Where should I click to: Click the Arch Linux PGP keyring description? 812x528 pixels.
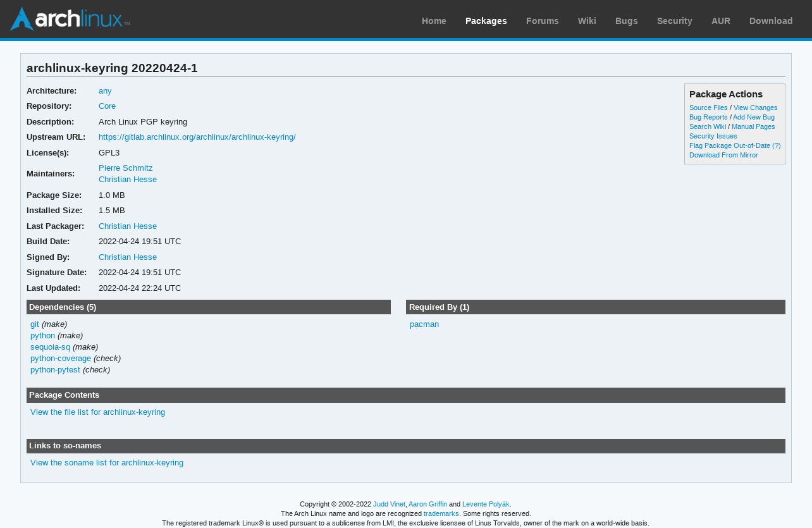click(x=143, y=122)
